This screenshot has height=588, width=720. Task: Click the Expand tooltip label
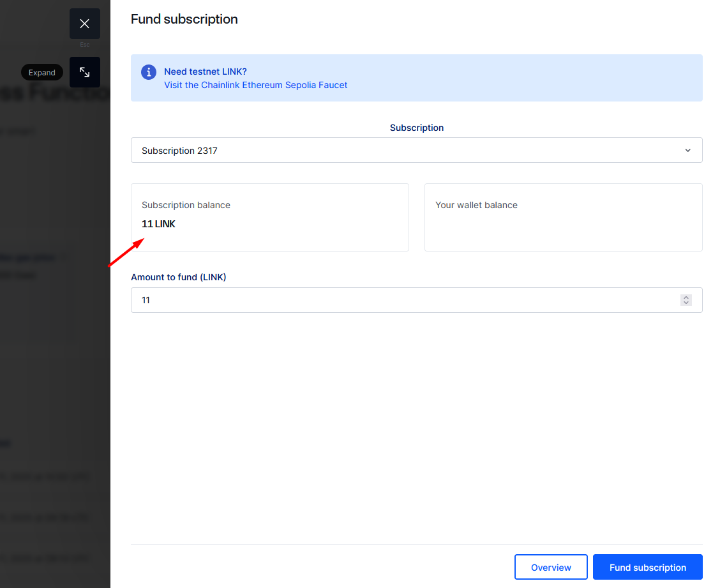42,73
